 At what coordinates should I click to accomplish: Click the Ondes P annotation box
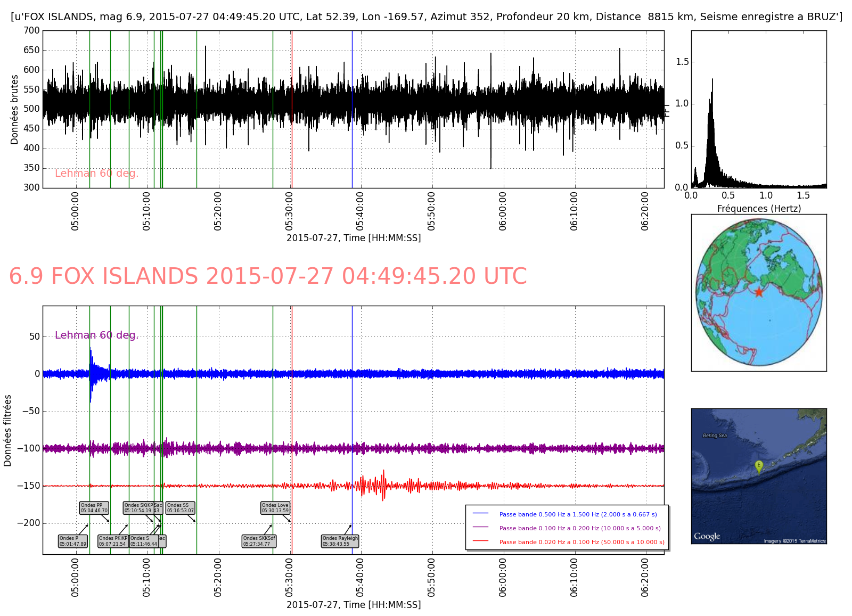pyautogui.click(x=72, y=541)
